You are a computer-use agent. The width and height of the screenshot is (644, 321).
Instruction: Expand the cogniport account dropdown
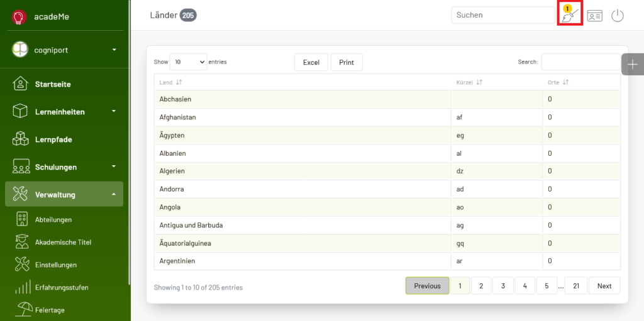click(114, 50)
